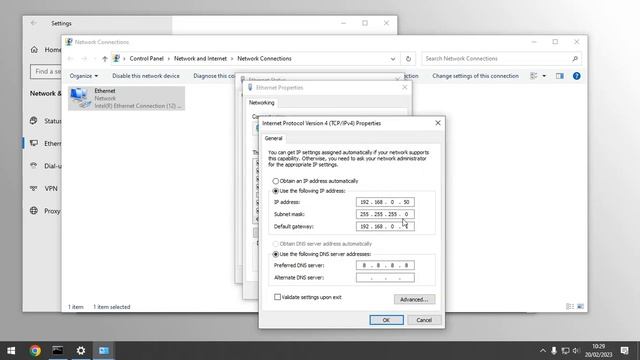The width and height of the screenshot is (640, 360).
Task: Select Use the following DNS server addresses
Action: [x=276, y=254]
